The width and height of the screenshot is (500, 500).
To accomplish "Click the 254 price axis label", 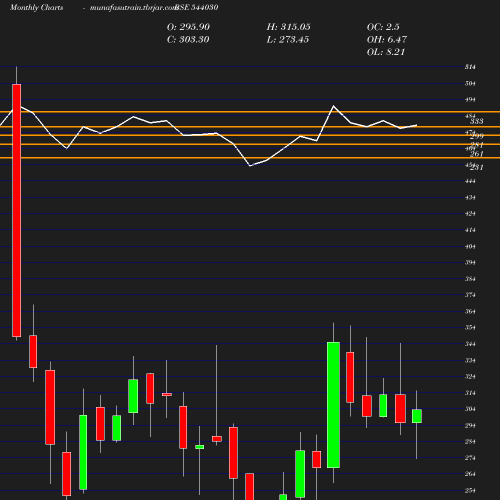I will pyautogui.click(x=470, y=491).
